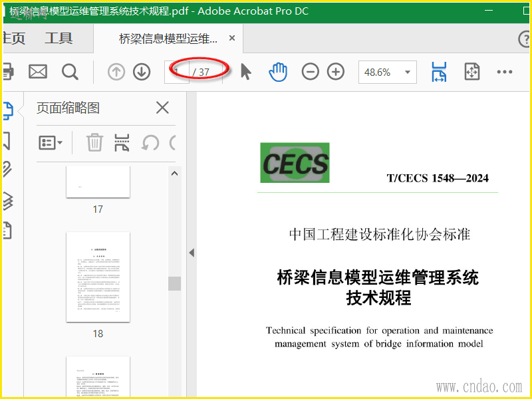Show page thumbnails sidebar icon
The width and height of the screenshot is (532, 399).
click(x=8, y=110)
